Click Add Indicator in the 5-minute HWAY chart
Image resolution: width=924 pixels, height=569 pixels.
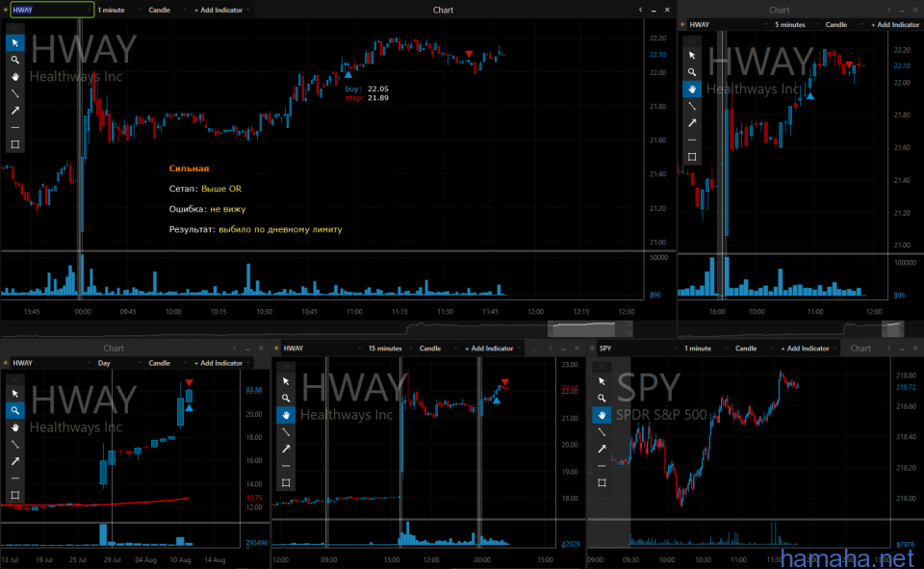click(x=894, y=25)
